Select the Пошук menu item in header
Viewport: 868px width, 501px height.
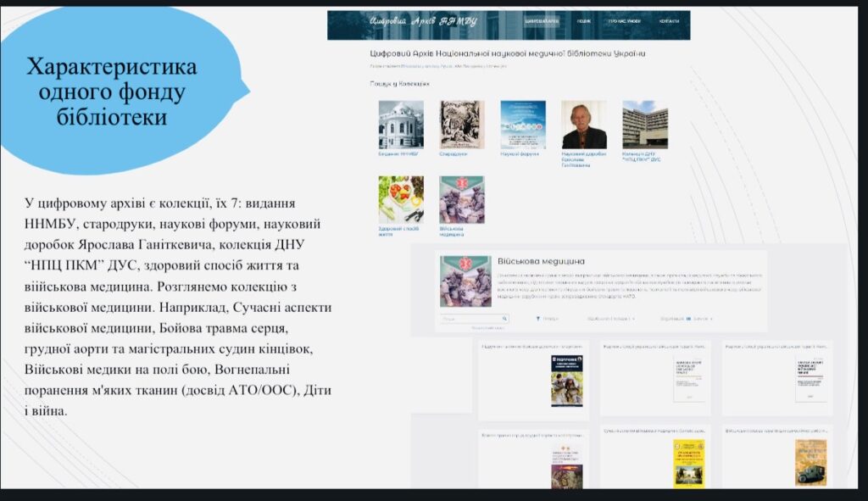click(x=585, y=21)
